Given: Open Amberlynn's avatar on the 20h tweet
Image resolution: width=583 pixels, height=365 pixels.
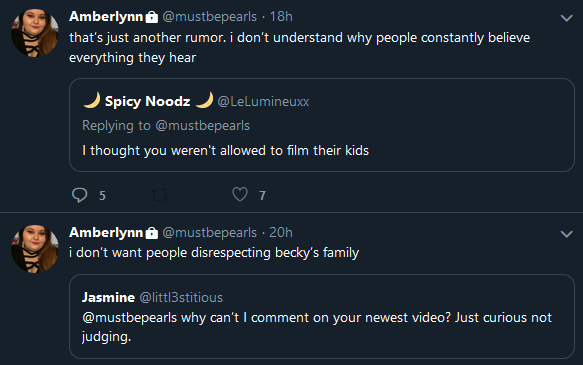Looking at the screenshot, I should (x=35, y=249).
